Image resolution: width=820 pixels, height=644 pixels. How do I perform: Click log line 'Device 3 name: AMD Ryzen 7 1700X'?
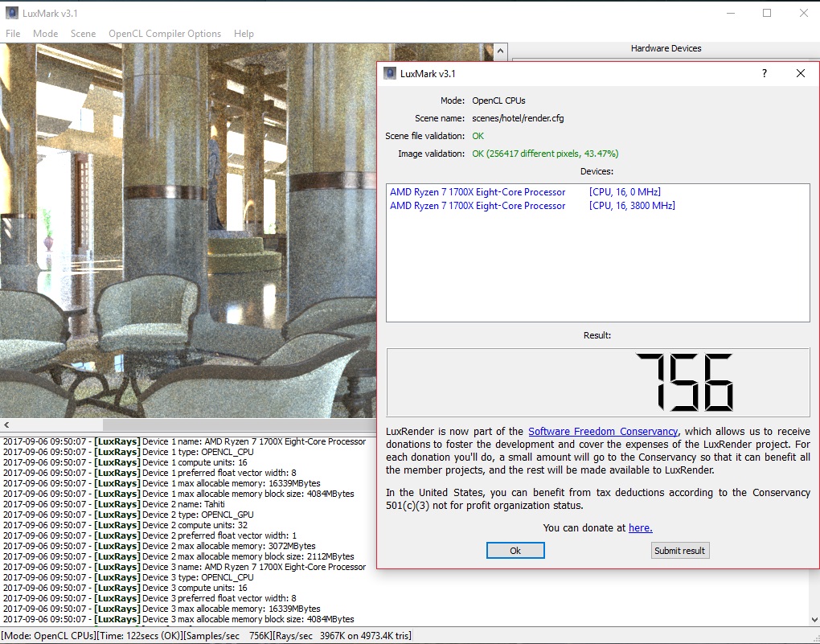[x=184, y=567]
